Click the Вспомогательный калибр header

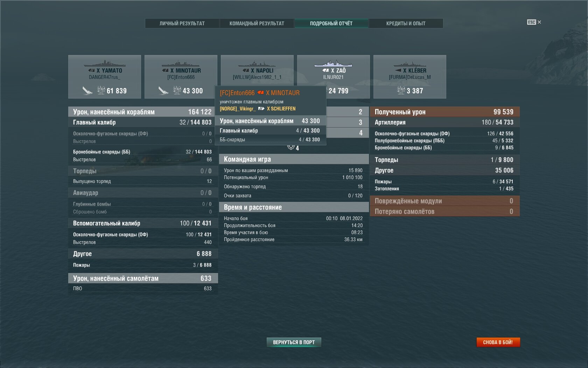pyautogui.click(x=143, y=223)
